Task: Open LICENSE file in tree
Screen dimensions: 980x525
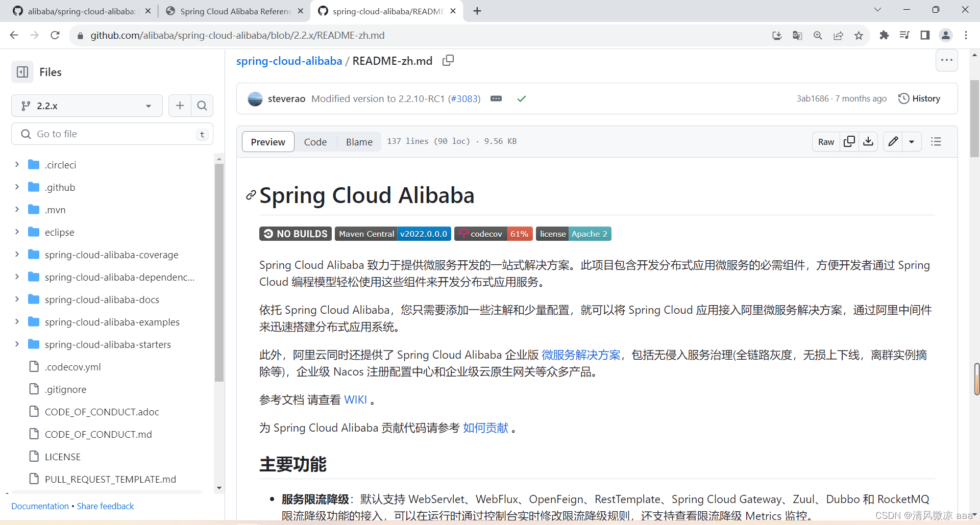Action: click(x=62, y=456)
